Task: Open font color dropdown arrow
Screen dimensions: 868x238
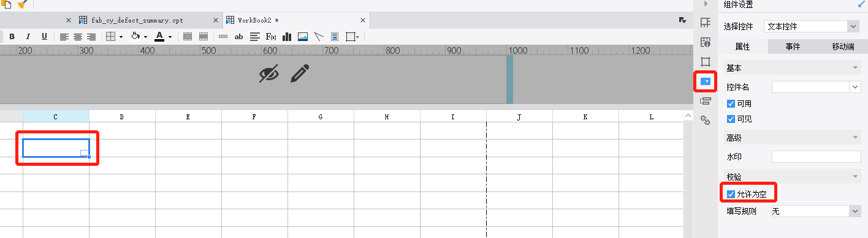Action: (x=170, y=37)
